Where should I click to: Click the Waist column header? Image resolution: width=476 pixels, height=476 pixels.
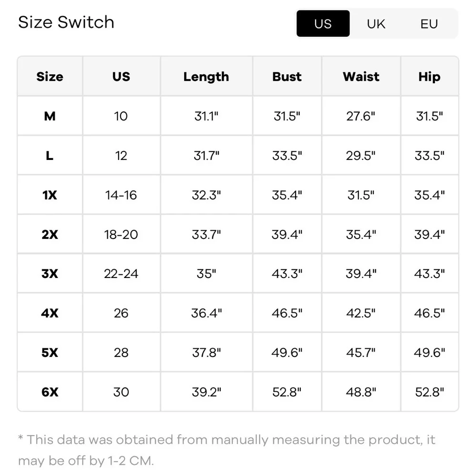(x=361, y=77)
